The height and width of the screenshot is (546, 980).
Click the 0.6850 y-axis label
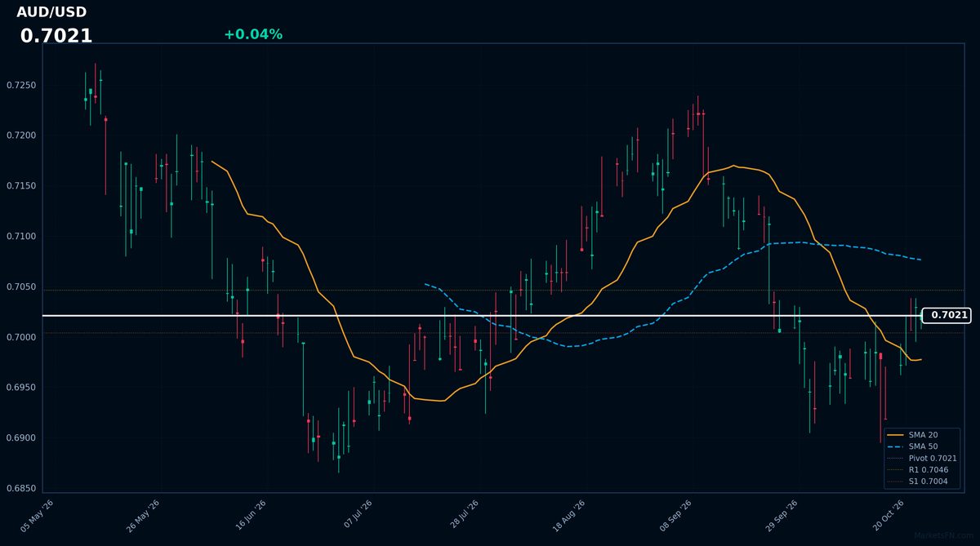[20, 489]
